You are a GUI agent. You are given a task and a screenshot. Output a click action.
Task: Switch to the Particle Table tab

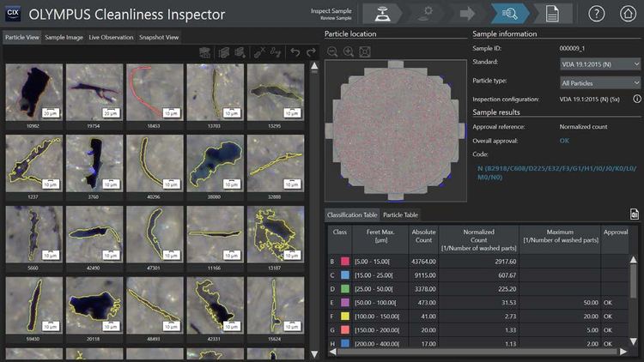pos(400,214)
